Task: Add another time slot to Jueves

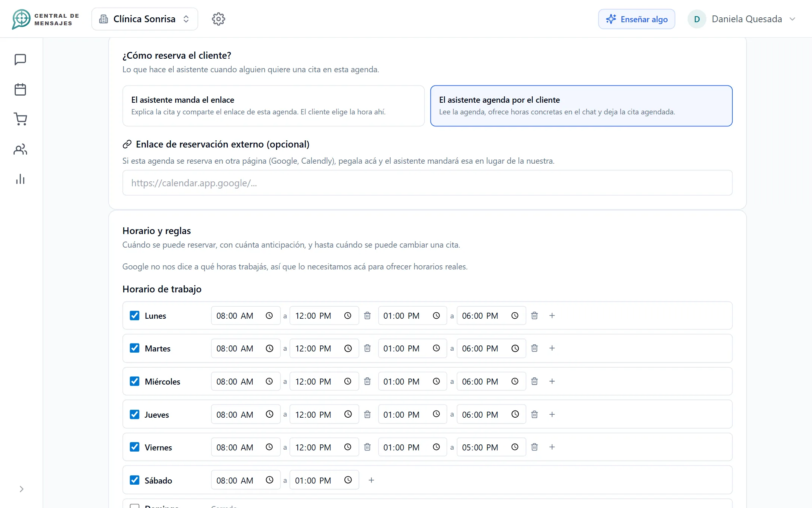Action: (x=552, y=414)
